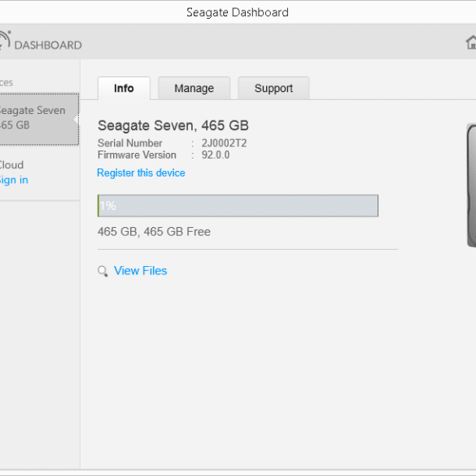Open the Support tab
The height and width of the screenshot is (476, 476).
click(x=273, y=89)
